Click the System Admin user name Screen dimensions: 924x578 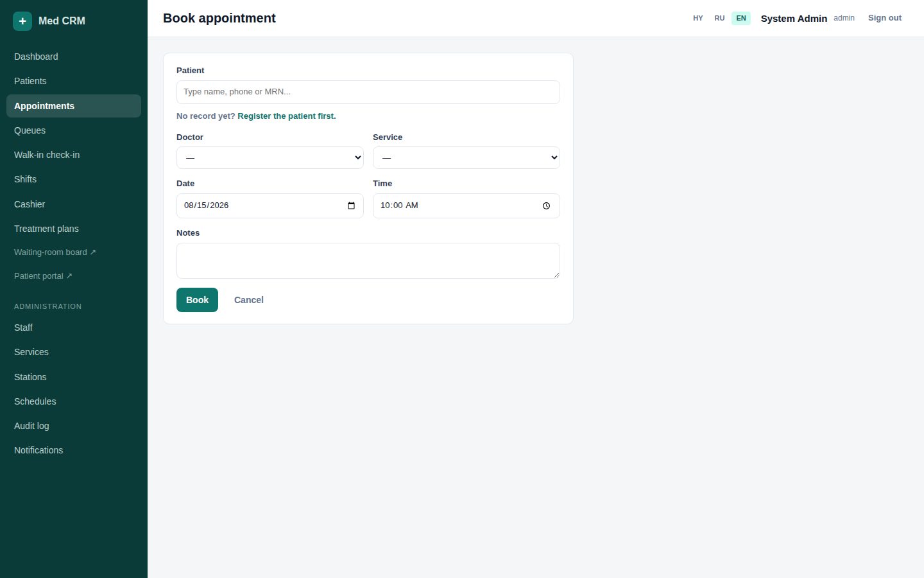coord(794,19)
